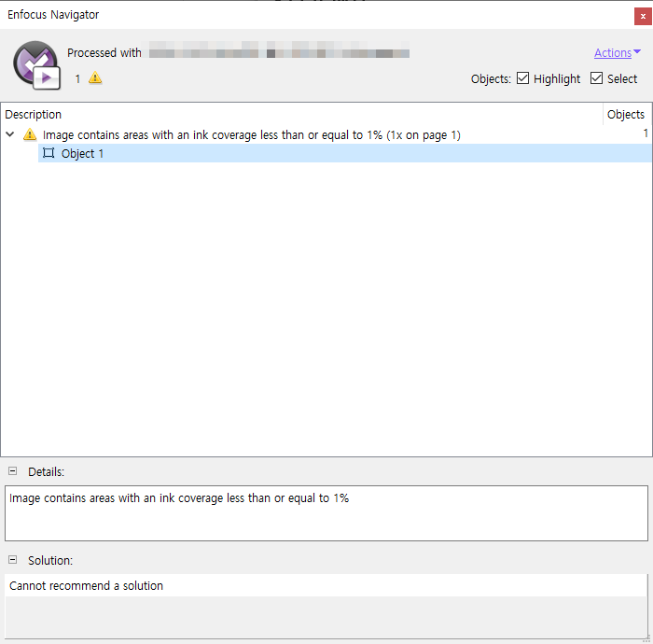Viewport: 653px width, 644px height.
Task: Click the Objects column header
Action: click(625, 114)
